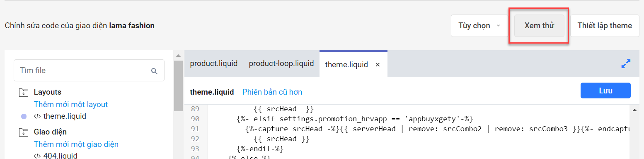644x159 pixels.
Task: Click the Lưu save button
Action: pos(605,91)
